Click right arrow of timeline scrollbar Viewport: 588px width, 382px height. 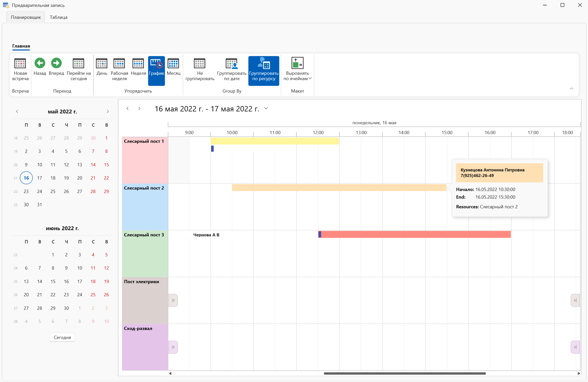click(x=579, y=373)
